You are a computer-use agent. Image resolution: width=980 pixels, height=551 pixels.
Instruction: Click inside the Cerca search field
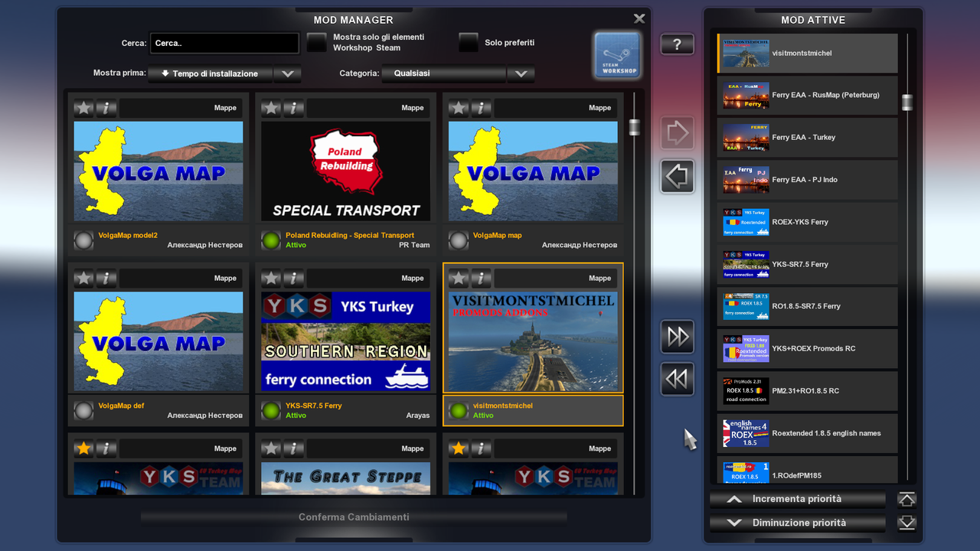click(x=224, y=43)
